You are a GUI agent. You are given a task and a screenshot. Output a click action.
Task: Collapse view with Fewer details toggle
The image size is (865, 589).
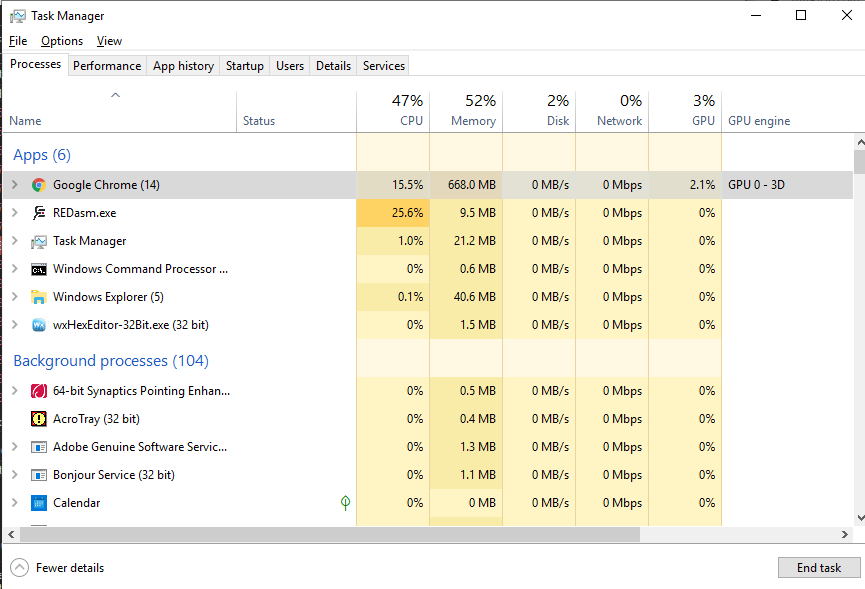pyautogui.click(x=57, y=567)
